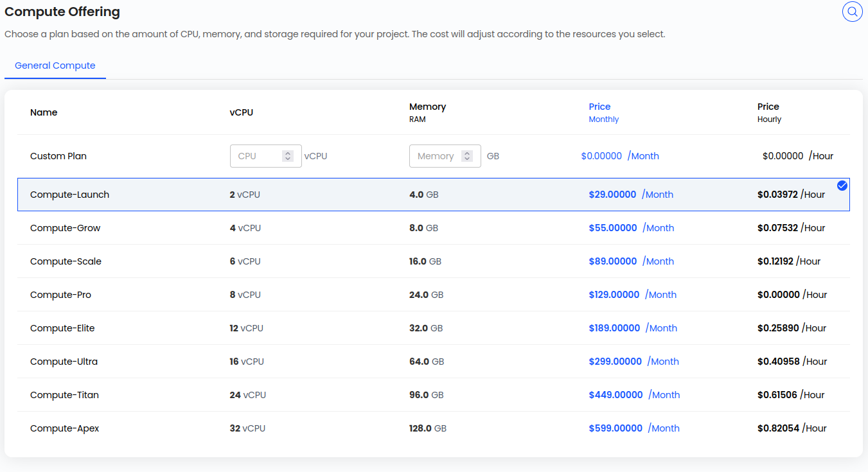Click the 8.0 GB memory value
Screen dimensions: 868x472
click(424, 228)
